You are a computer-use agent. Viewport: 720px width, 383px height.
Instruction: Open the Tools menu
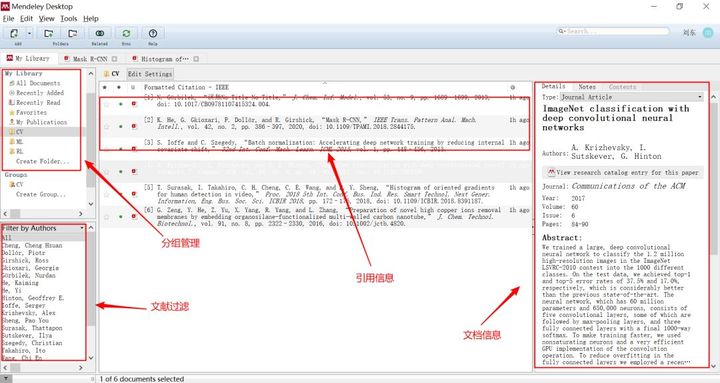point(68,18)
